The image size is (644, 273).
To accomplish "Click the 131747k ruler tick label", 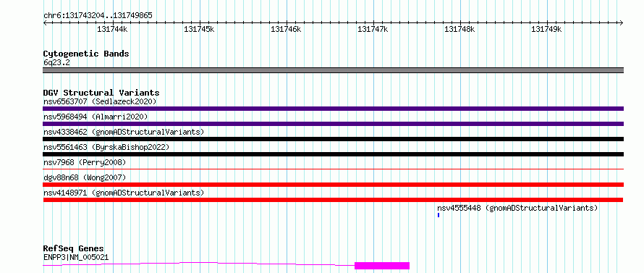I will pos(373,30).
